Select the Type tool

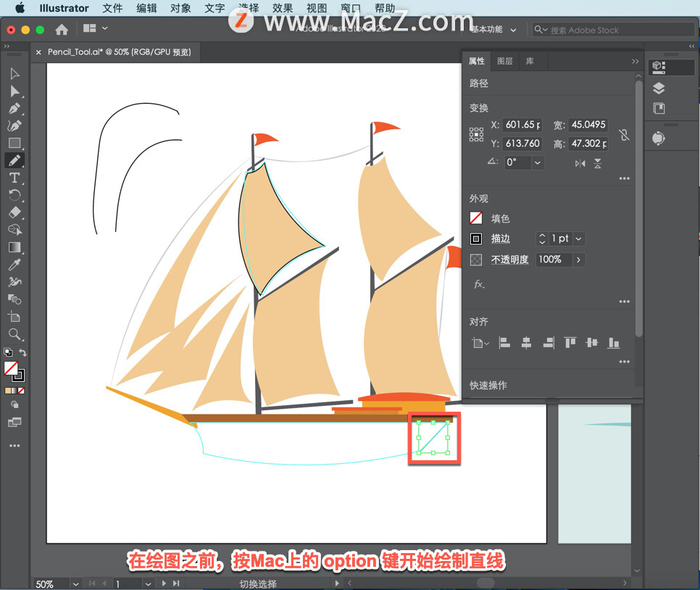click(x=14, y=178)
